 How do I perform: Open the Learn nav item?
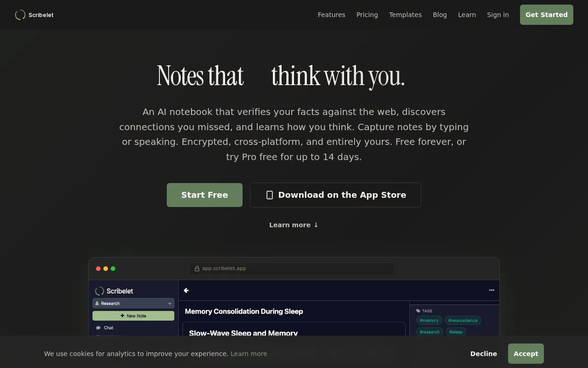[x=467, y=15]
